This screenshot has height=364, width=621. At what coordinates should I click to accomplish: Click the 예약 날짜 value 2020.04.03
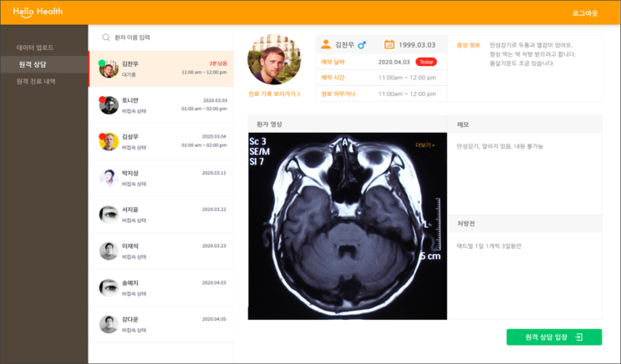394,62
